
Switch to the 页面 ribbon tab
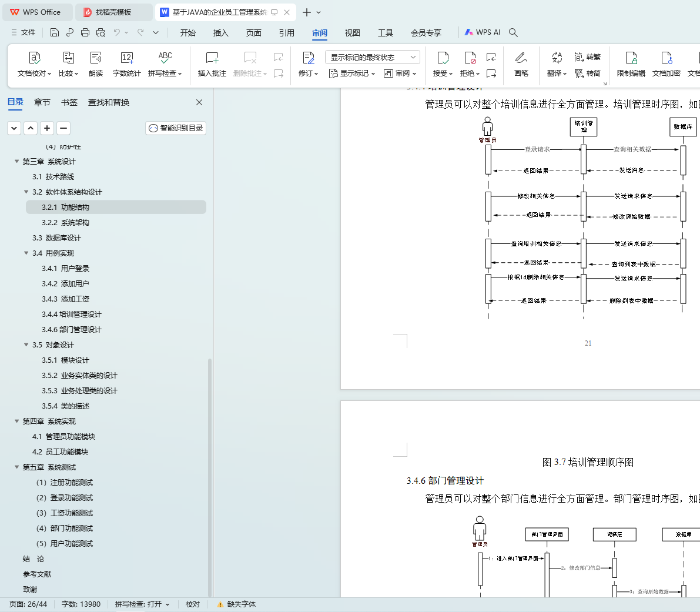point(253,32)
